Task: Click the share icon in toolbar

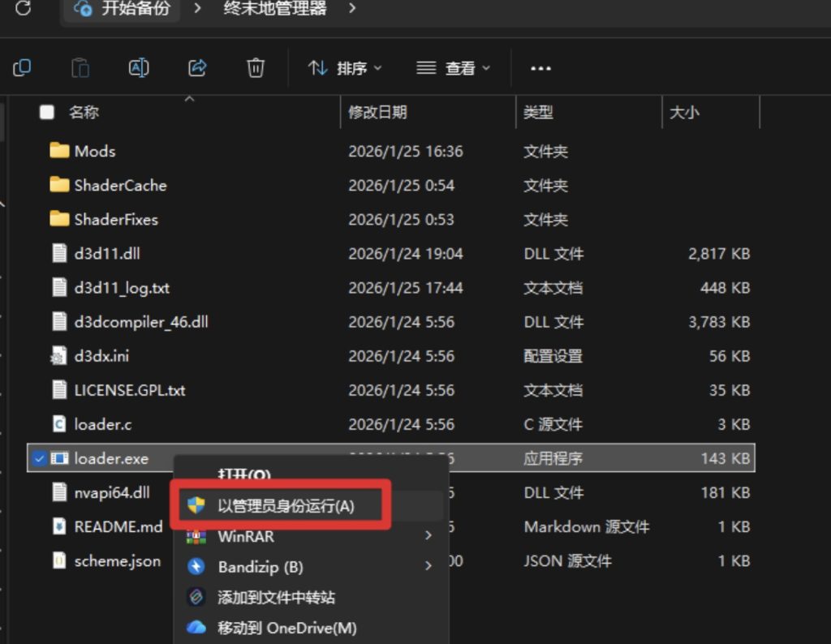Action: point(197,68)
